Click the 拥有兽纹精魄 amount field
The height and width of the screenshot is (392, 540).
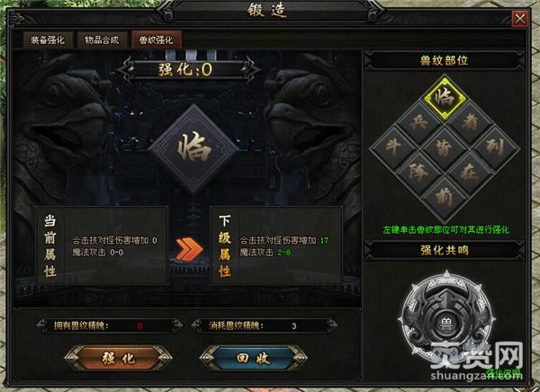tap(110, 325)
